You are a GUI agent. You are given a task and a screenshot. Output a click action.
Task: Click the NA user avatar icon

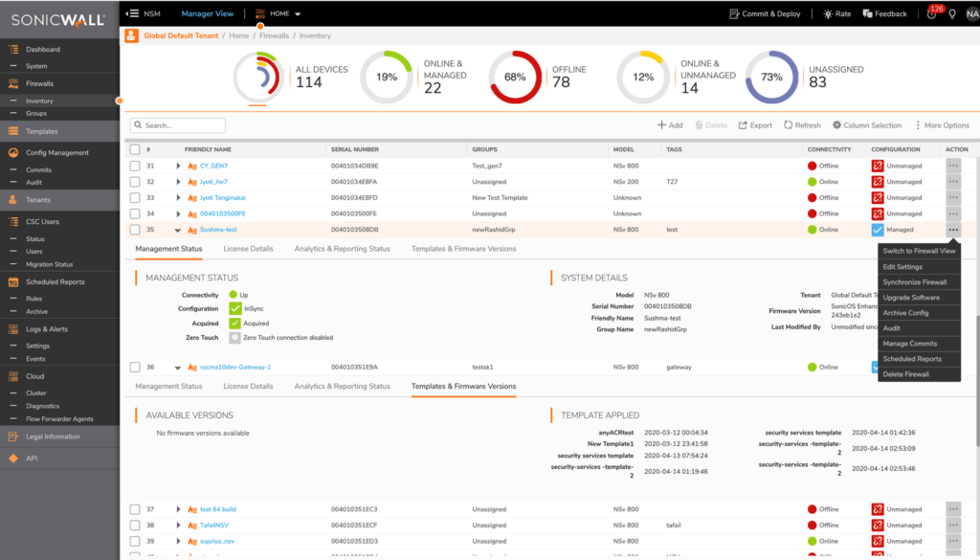click(x=970, y=13)
